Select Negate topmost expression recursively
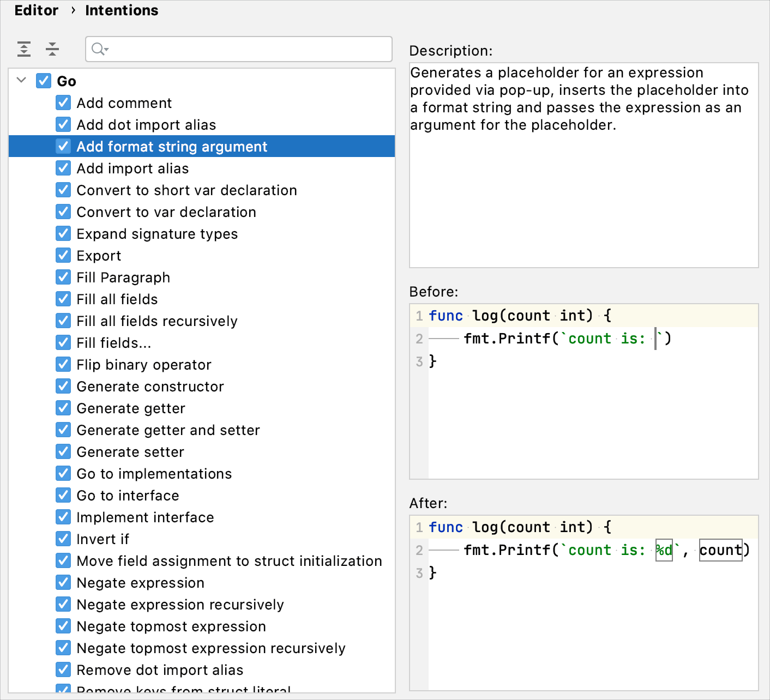This screenshot has width=770, height=700. (x=210, y=648)
